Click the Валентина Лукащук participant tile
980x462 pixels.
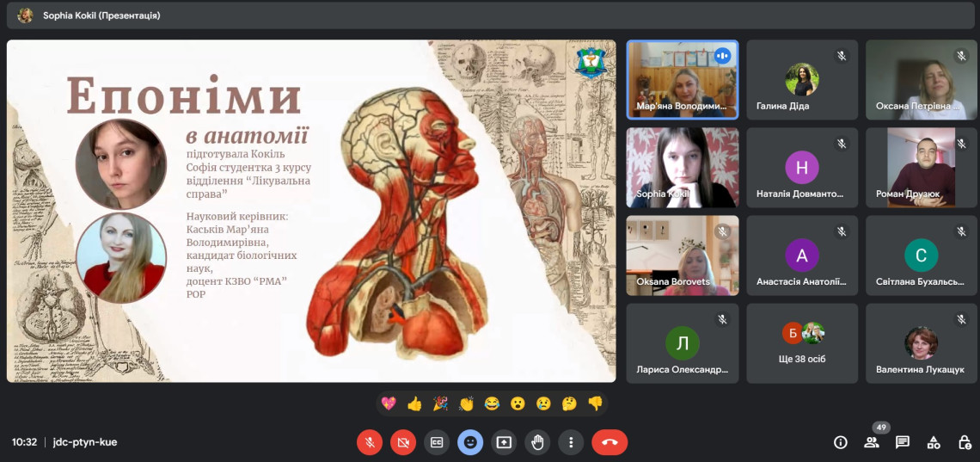tap(922, 343)
